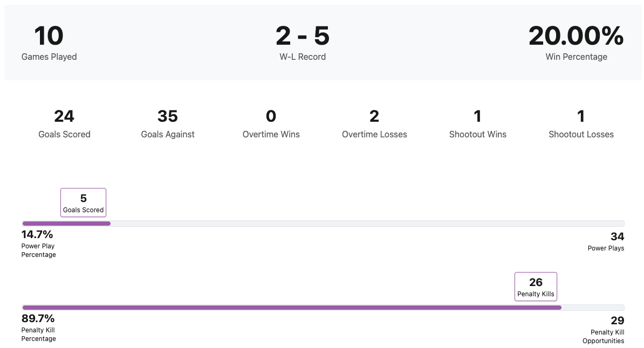This screenshot has width=644, height=348.
Task: Click the W-L Record label
Action: click(303, 57)
